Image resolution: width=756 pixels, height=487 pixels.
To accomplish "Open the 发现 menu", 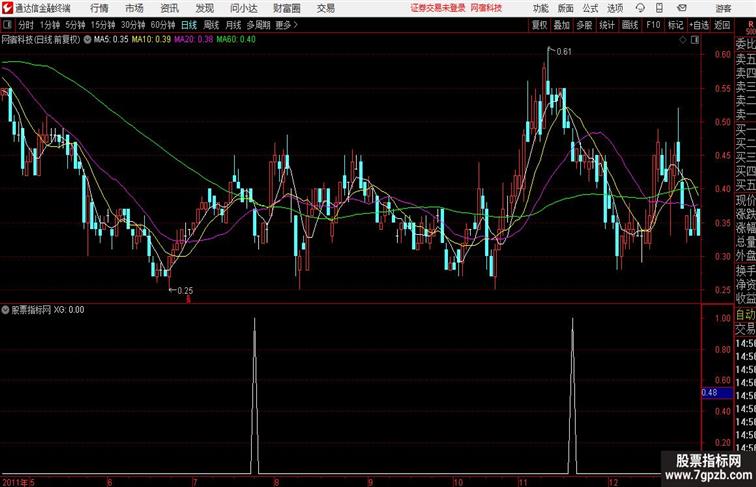I will 204,8.
